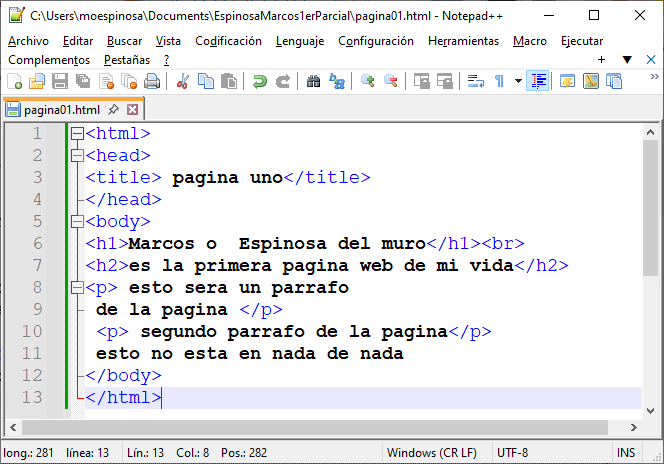The height and width of the screenshot is (464, 664).
Task: Click the vertical scrollbar in the editor
Action: [650, 200]
